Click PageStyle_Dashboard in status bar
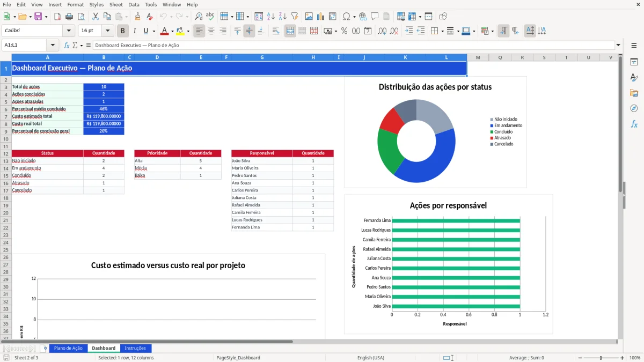This screenshot has width=644, height=362. pyautogui.click(x=239, y=358)
